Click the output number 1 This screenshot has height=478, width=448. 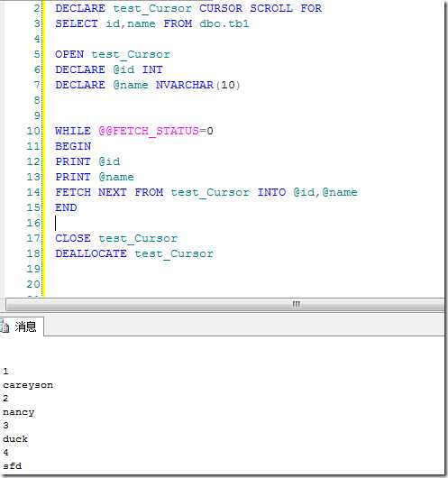click(5, 372)
